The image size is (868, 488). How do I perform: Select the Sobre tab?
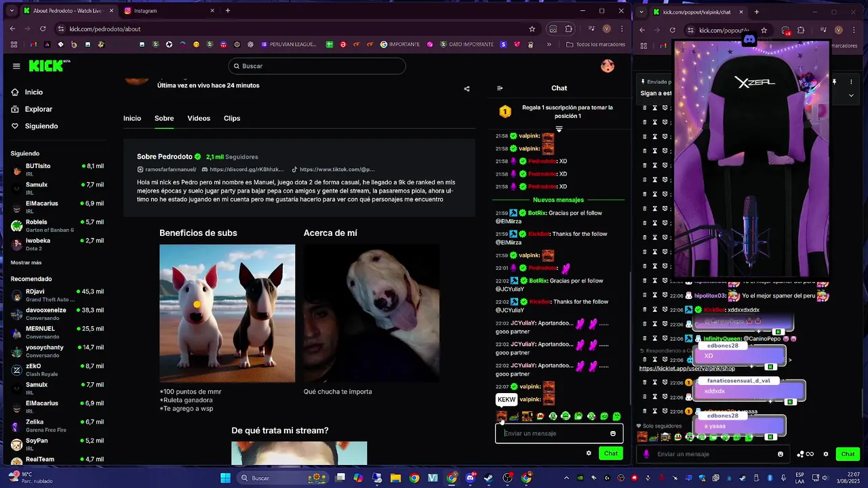click(164, 118)
